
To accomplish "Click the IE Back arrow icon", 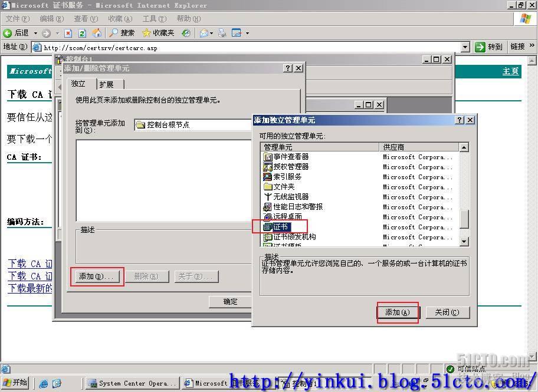I will (7, 33).
